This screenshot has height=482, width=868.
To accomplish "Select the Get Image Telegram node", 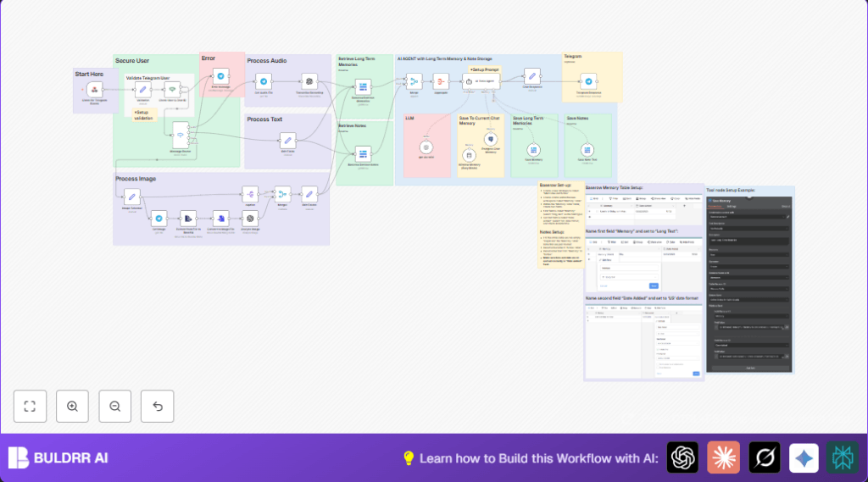I will tap(159, 219).
